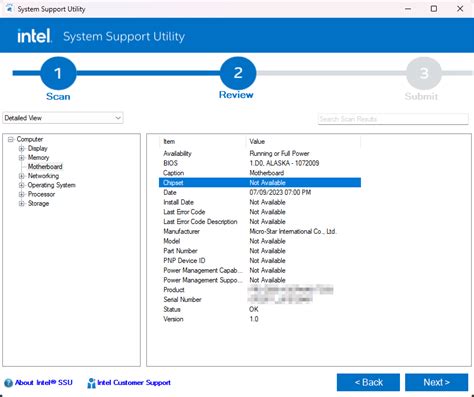Select the Last Error Code Description row
The image size is (474, 397).
point(260,222)
